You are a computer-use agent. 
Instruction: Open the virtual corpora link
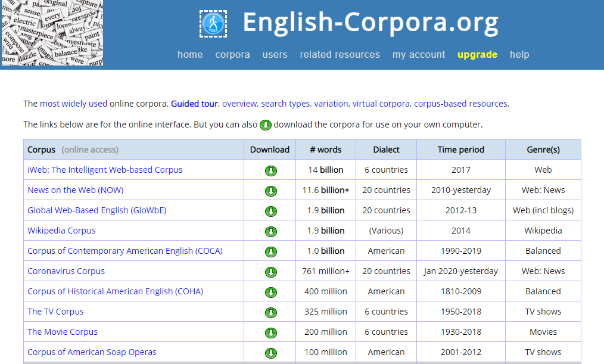(381, 104)
